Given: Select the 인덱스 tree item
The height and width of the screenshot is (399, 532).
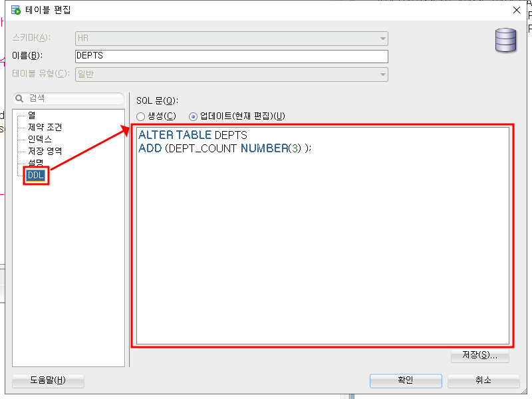Looking at the screenshot, I should 40,139.
